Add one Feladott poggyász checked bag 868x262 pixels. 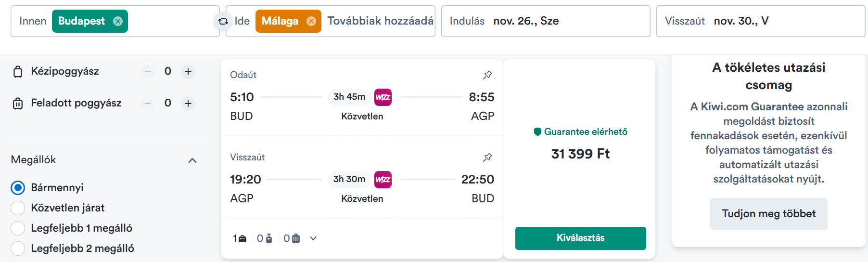click(x=188, y=103)
